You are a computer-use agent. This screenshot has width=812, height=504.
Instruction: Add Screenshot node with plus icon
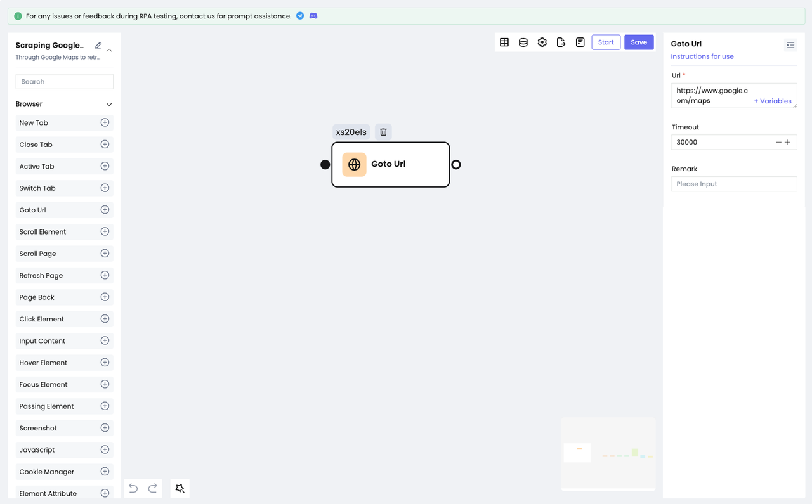pyautogui.click(x=105, y=428)
